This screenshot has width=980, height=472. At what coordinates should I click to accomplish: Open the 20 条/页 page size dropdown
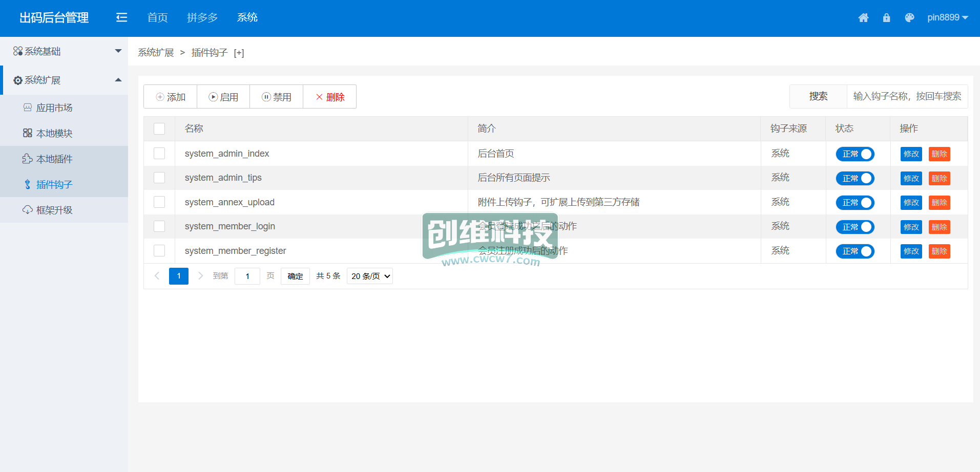click(x=370, y=276)
